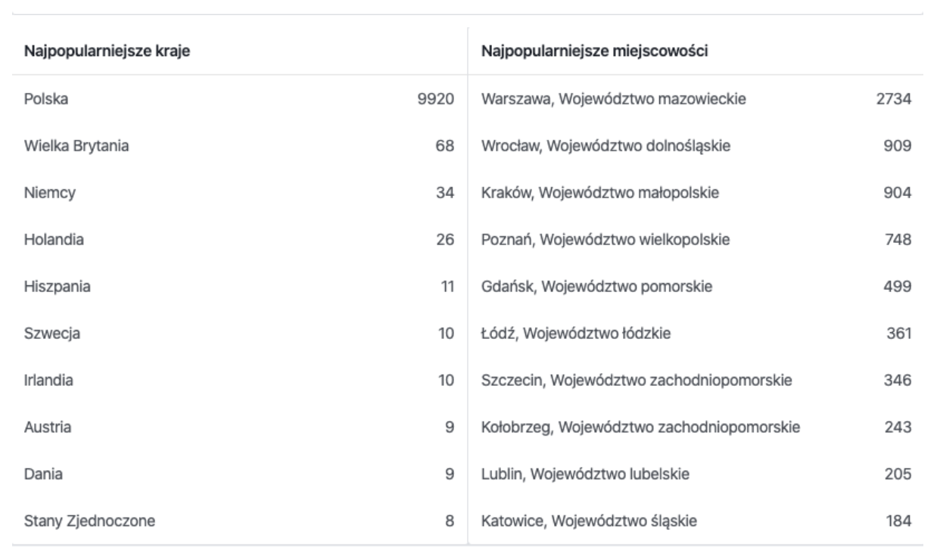Click Warszawa, Województwo mazowieckie entry

[x=696, y=98]
